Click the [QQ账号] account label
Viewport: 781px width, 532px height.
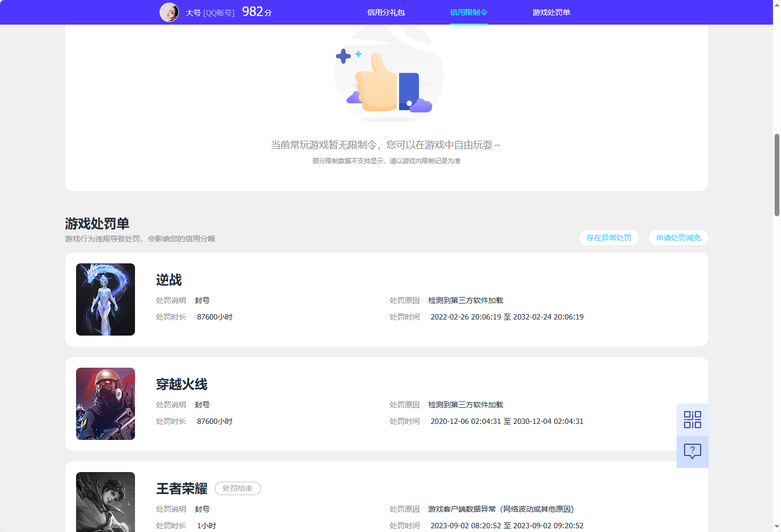[219, 12]
